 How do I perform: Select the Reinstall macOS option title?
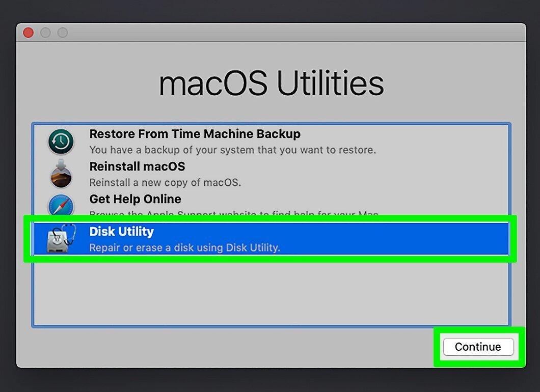(137, 166)
